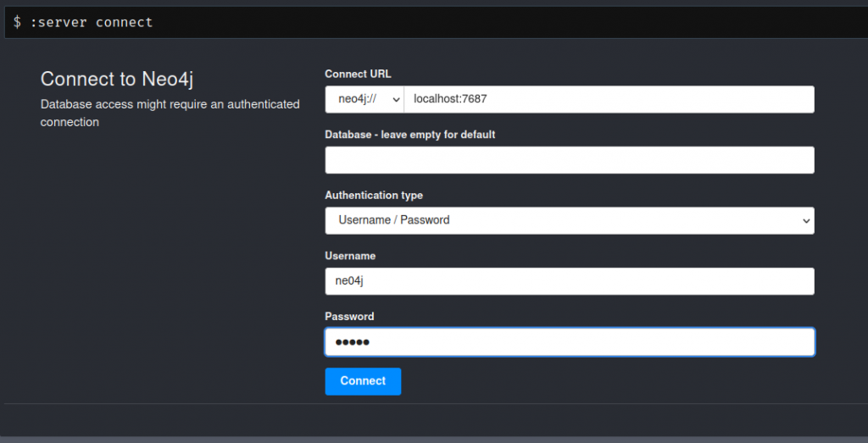Screen dimensions: 868x443
Task: Click the empty Database name field
Action: tap(569, 160)
